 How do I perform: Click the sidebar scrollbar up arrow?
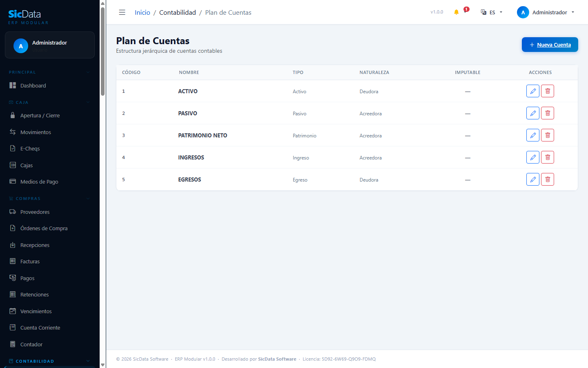pos(102,3)
